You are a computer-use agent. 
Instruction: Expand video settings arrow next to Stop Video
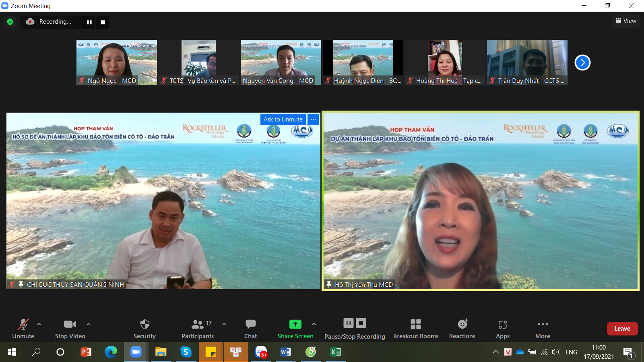coord(89,324)
